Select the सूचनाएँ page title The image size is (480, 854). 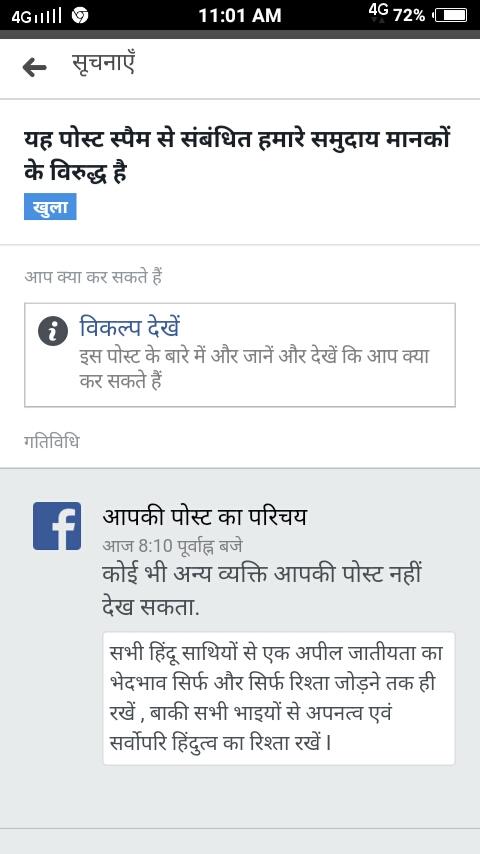[103, 65]
